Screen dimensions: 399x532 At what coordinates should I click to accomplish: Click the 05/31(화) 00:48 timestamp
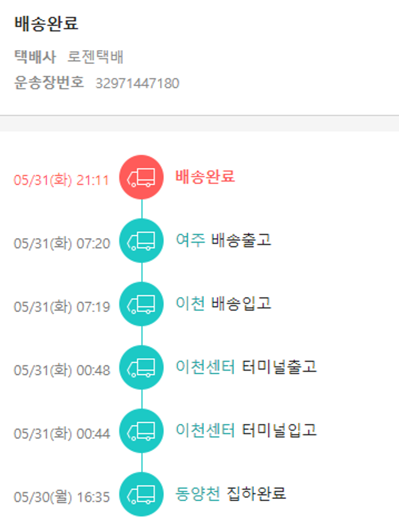62,370
